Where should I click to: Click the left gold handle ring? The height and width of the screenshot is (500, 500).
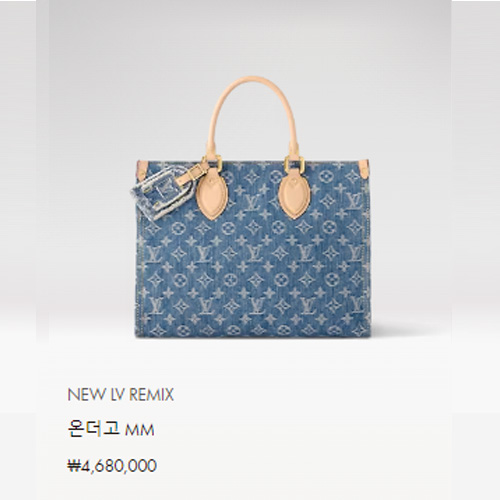(x=212, y=162)
